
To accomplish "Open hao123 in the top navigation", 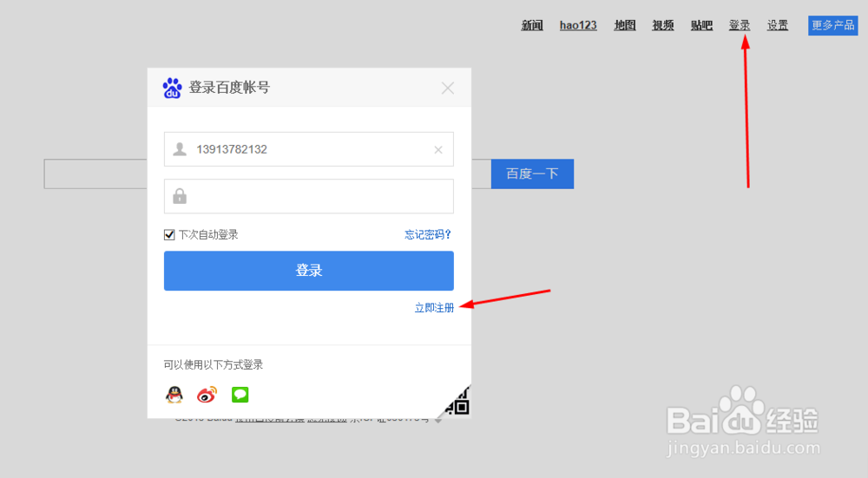I will [578, 25].
